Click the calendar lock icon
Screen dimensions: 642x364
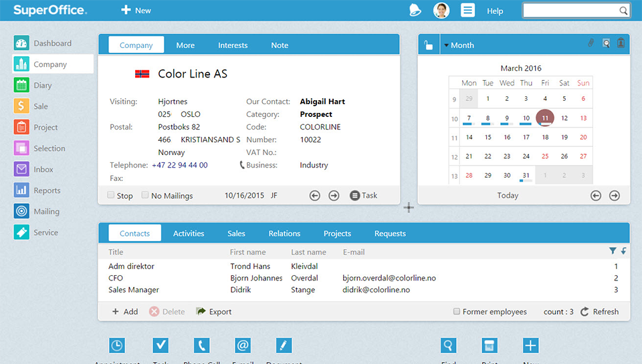(x=428, y=45)
